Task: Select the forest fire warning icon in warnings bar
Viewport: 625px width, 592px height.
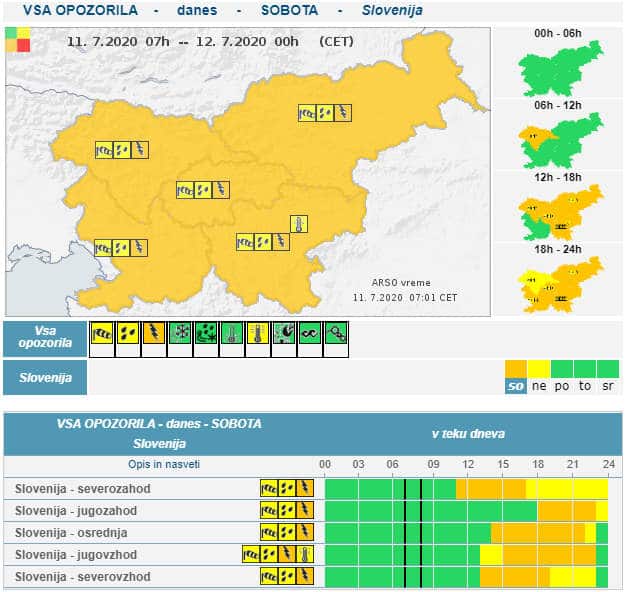Action: [x=284, y=333]
